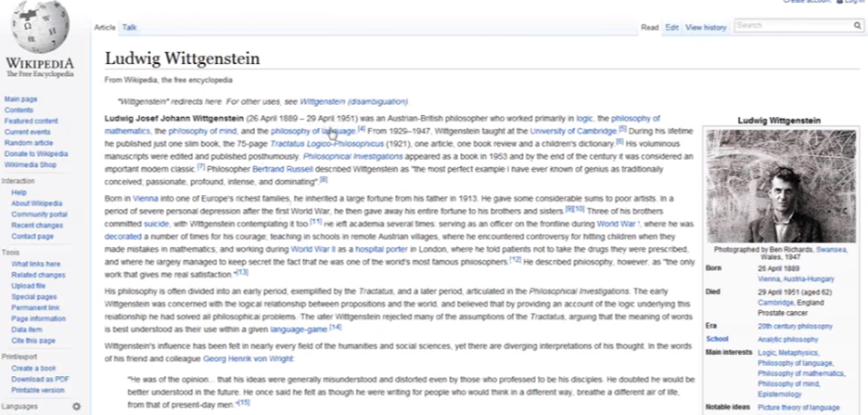
Task: Open the Edit tab
Action: (672, 28)
